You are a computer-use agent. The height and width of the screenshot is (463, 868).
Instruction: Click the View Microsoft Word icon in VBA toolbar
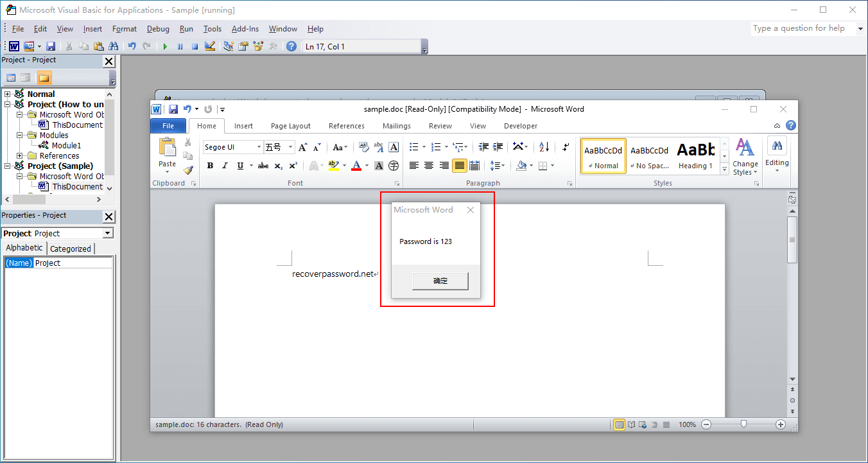pyautogui.click(x=13, y=46)
